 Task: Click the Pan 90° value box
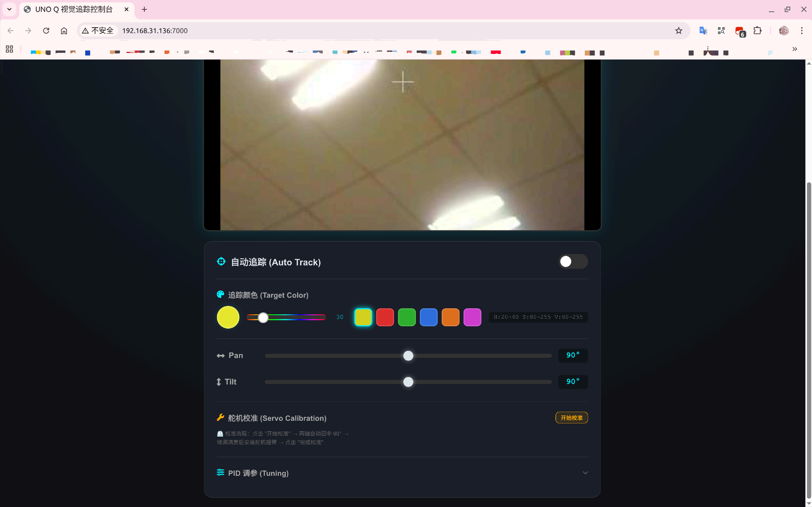(x=573, y=355)
